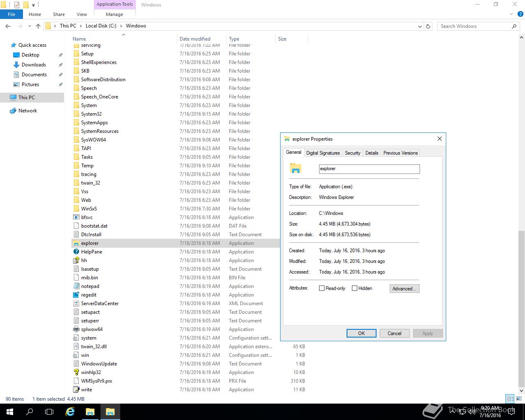The image size is (525, 420).
Task: Expand This PC breadcrumb chevron
Action: coord(80,26)
